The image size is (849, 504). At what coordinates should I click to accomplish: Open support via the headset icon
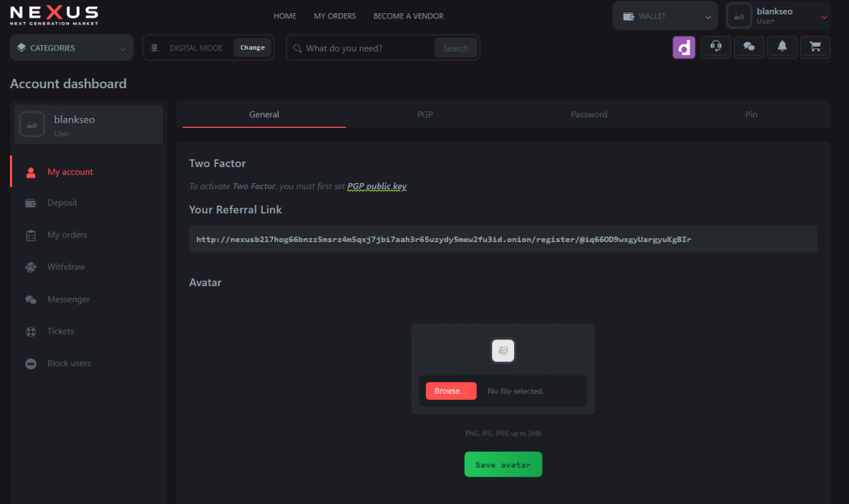click(716, 46)
